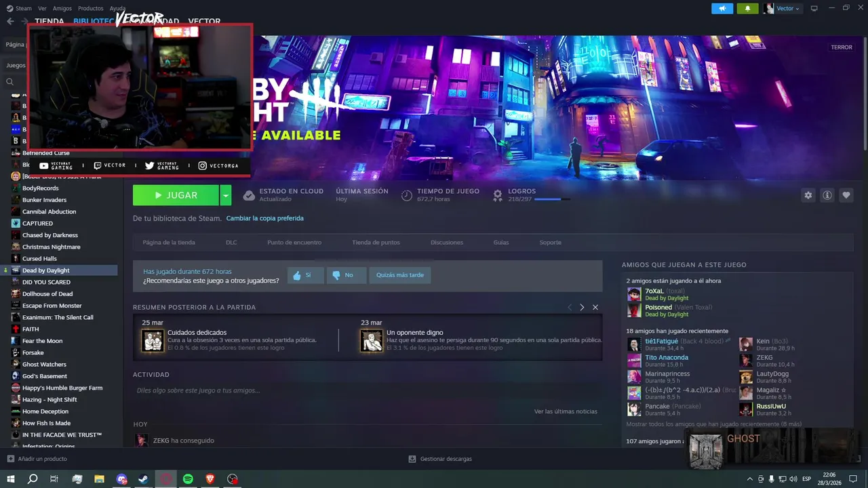The image size is (868, 488).
Task: Show hidden system tray icons
Action: pyautogui.click(x=749, y=479)
